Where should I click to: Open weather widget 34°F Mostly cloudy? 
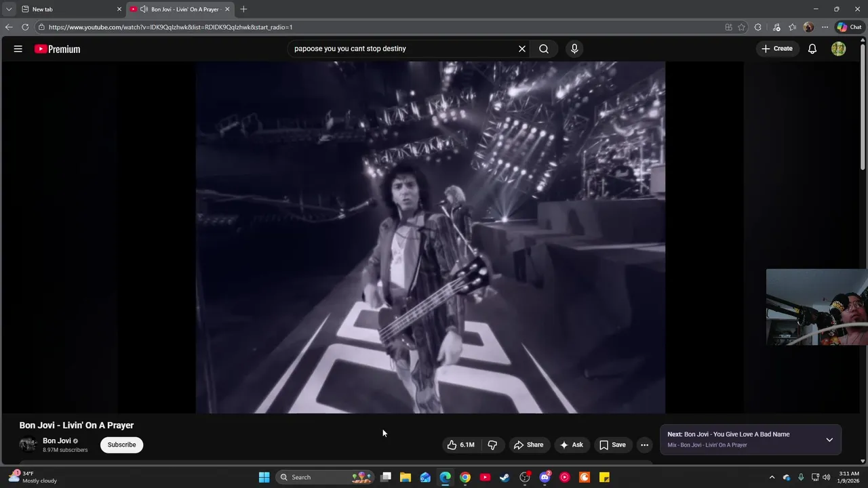pos(33,477)
